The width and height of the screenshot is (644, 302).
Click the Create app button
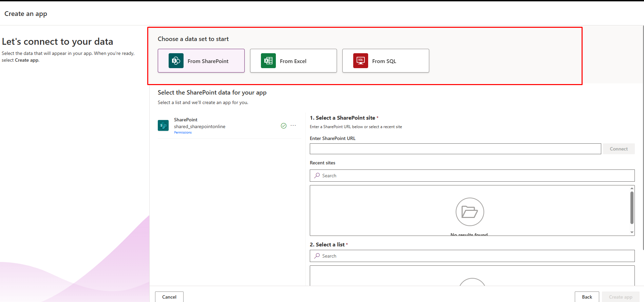coord(621,297)
